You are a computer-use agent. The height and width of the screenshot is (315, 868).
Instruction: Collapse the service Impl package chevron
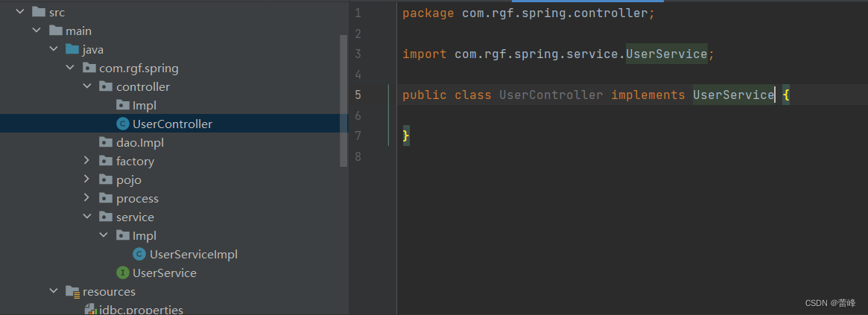click(104, 235)
